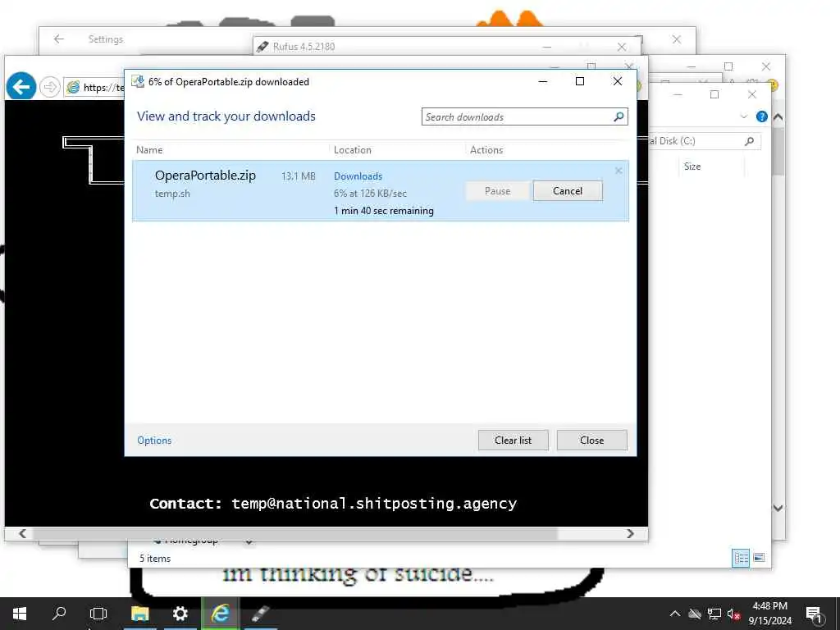Open File Explorer from taskbar
The width and height of the screenshot is (840, 630).
pyautogui.click(x=139, y=613)
